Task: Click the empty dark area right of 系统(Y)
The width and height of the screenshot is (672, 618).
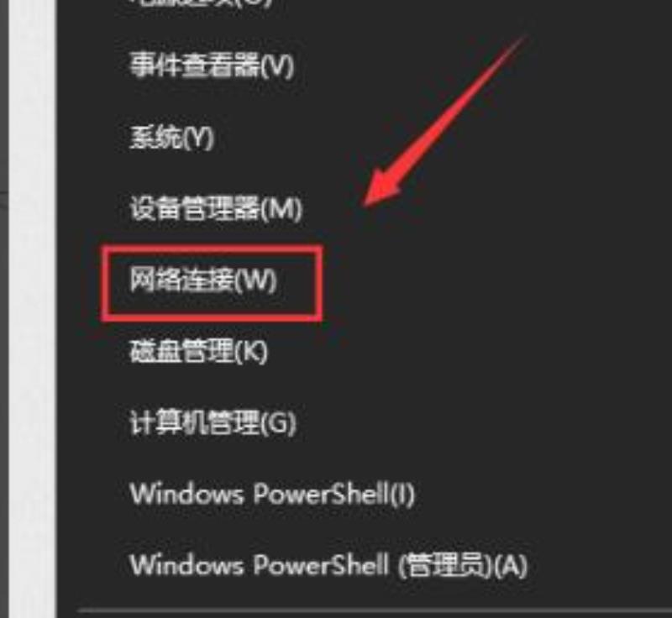Action: [x=300, y=138]
